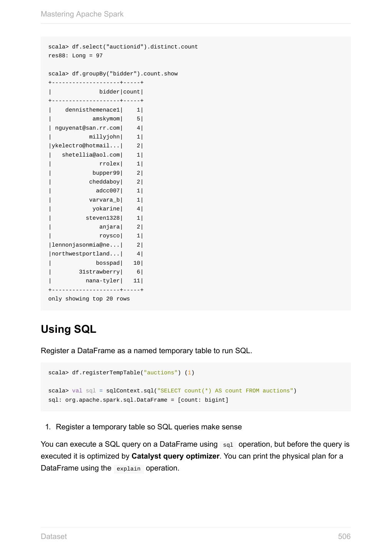Click the "bosspad" bidder row
Image resolution: width=392 pixels, height=554 pixels.
pos(108,263)
